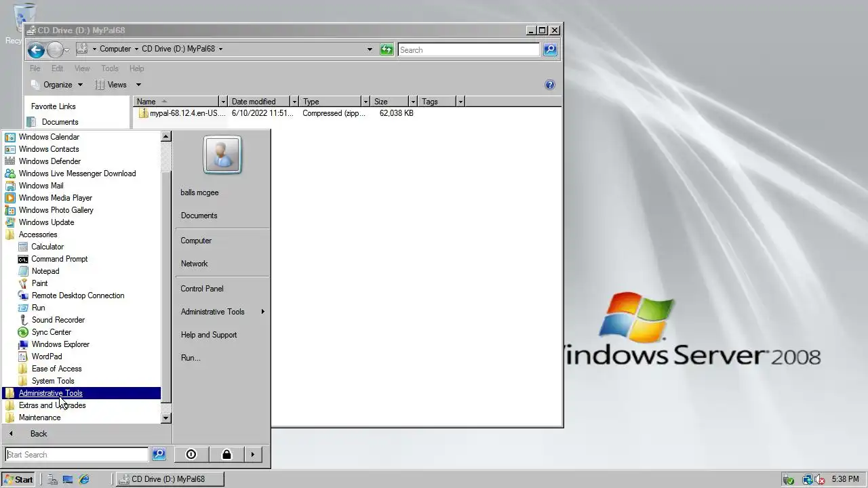The width and height of the screenshot is (868, 488).
Task: Open the Size column filter dropdown
Action: 412,102
